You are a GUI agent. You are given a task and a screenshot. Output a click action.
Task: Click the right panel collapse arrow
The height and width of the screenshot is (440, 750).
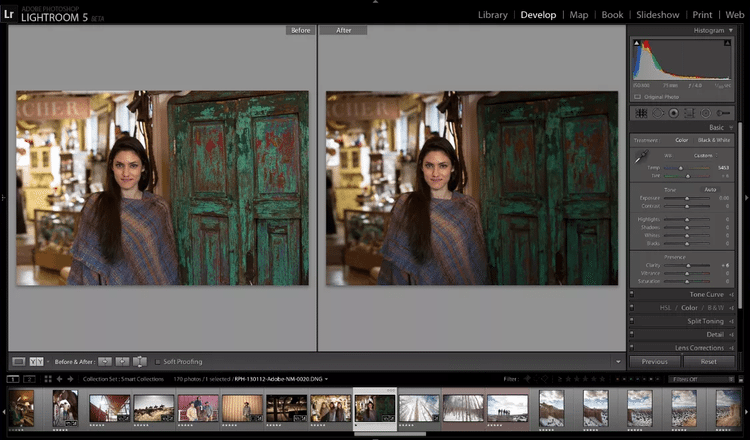tap(746, 198)
